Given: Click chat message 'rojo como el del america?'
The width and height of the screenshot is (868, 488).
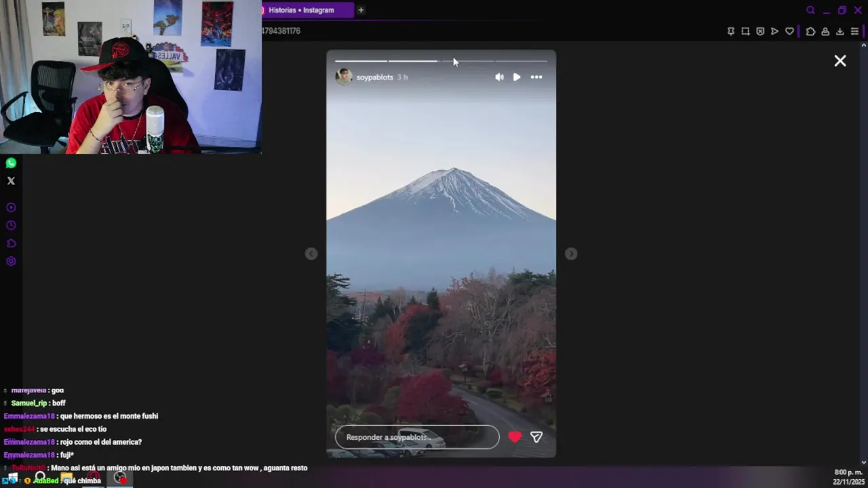Looking at the screenshot, I should tap(100, 442).
